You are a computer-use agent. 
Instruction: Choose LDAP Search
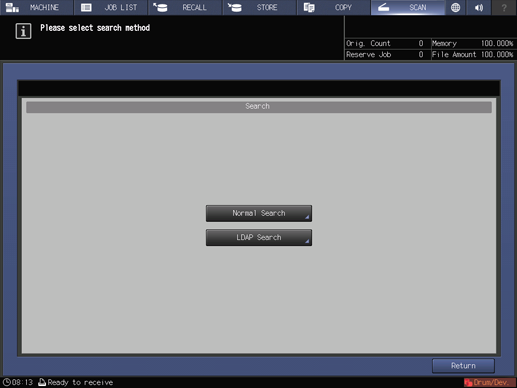tap(259, 237)
